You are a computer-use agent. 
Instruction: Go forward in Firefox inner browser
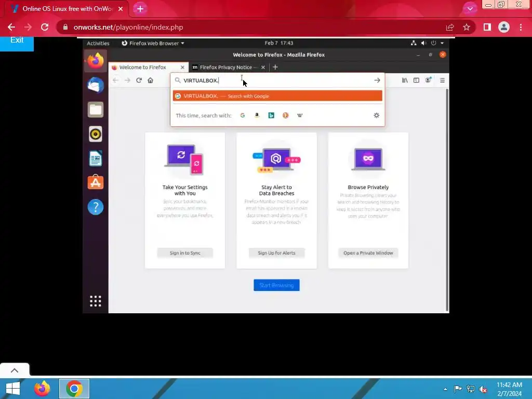pyautogui.click(x=127, y=81)
